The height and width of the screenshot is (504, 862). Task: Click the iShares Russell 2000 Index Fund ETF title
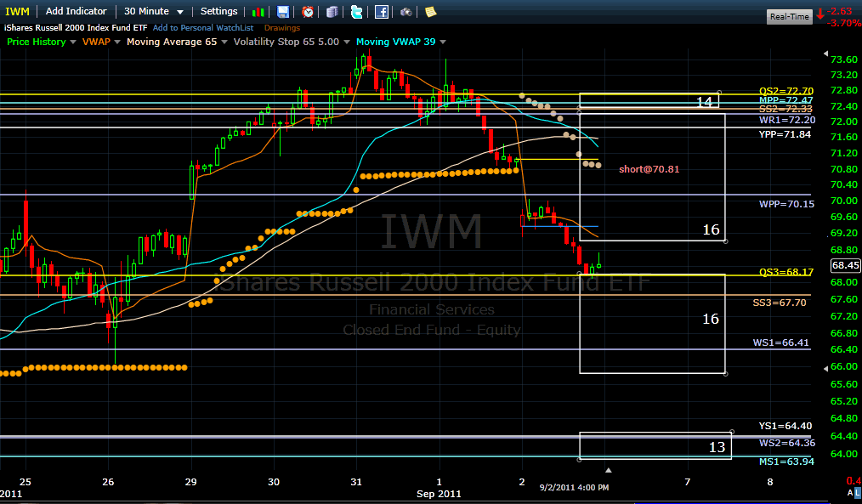point(76,27)
